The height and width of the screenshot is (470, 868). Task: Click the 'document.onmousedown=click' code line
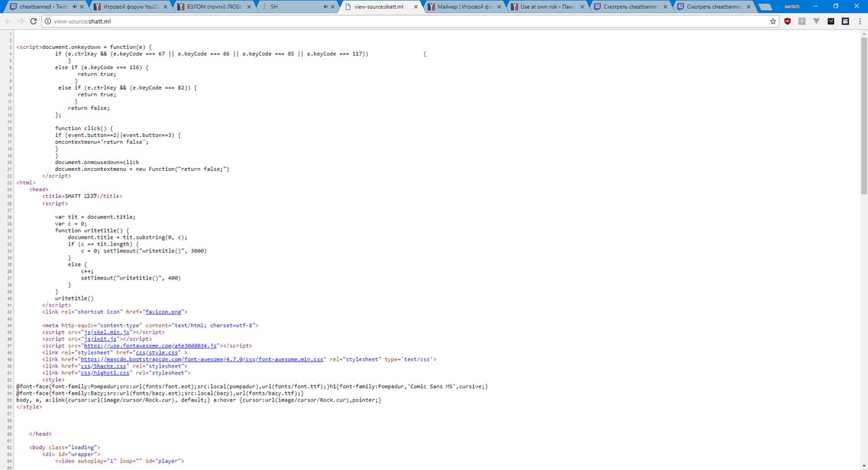tap(97, 163)
